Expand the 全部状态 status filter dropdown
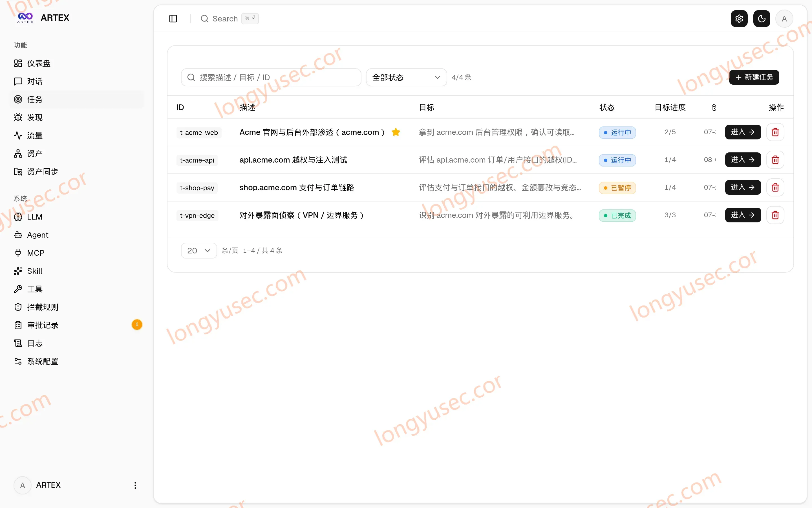Image resolution: width=812 pixels, height=508 pixels. coord(406,77)
